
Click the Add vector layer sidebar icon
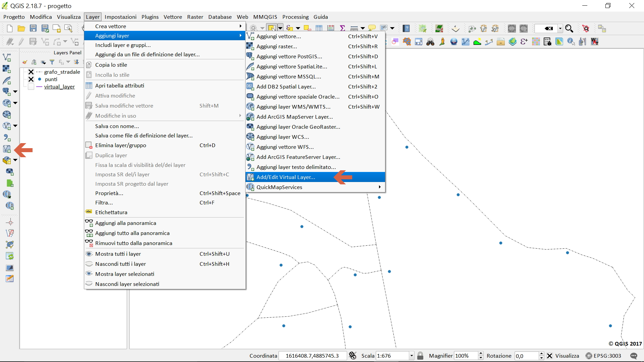tap(7, 58)
